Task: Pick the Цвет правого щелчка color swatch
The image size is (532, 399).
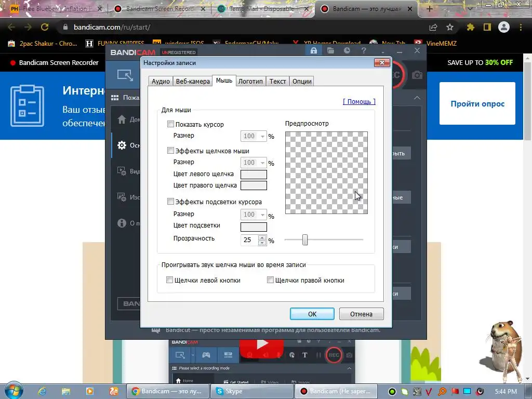Action: tap(254, 185)
